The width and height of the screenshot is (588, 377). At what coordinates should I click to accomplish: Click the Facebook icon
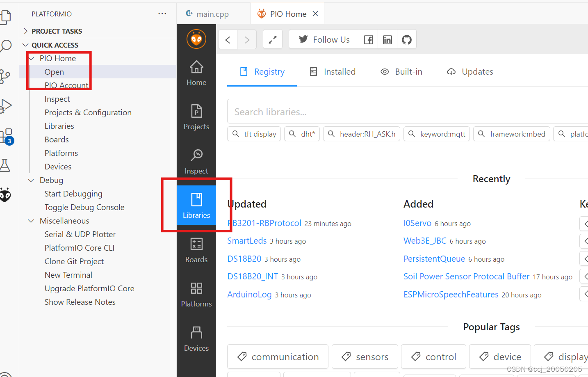click(368, 39)
